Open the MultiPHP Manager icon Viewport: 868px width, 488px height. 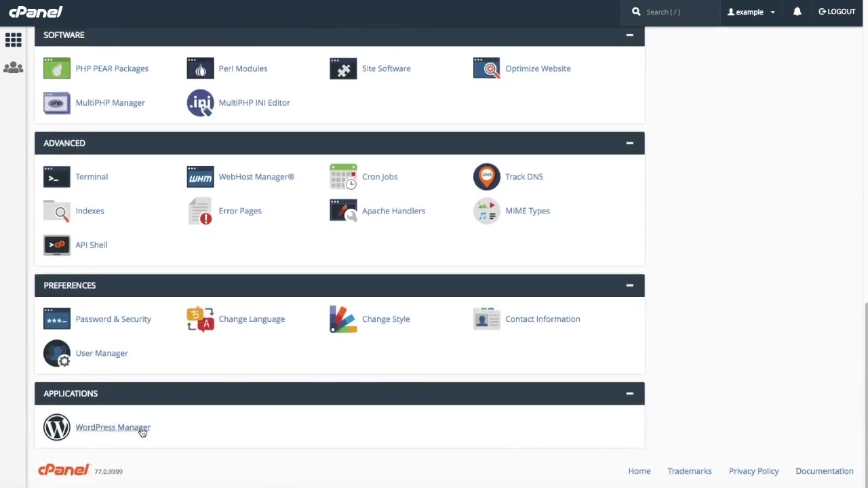pos(57,103)
